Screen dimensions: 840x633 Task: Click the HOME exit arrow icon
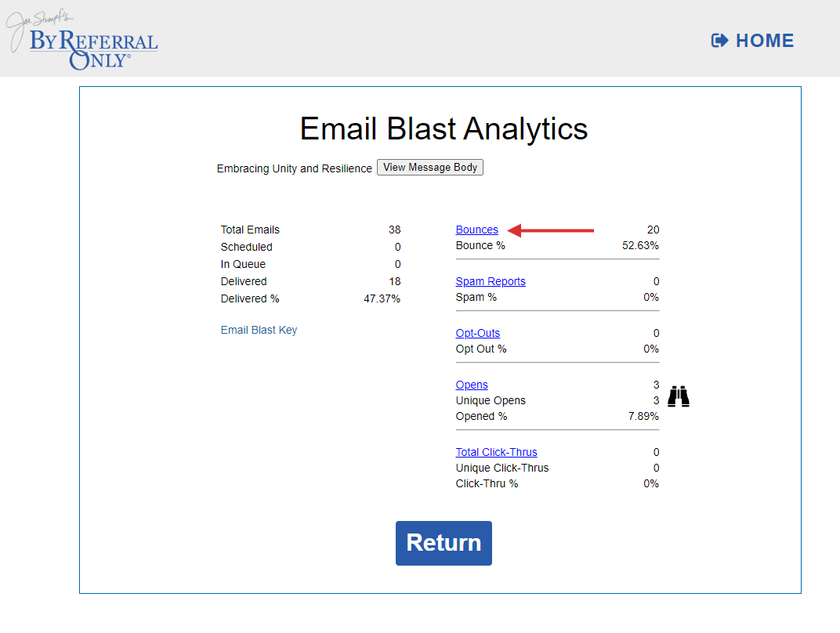click(719, 41)
